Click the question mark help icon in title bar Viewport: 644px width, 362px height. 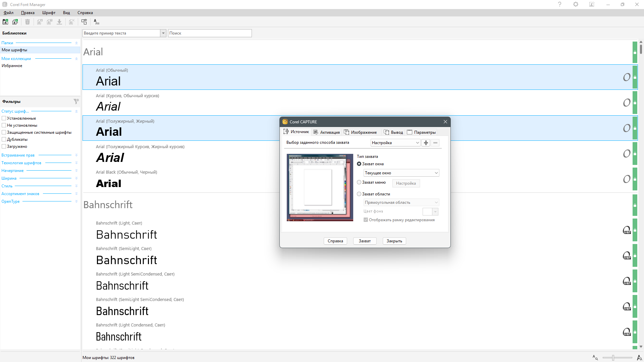[x=559, y=4]
